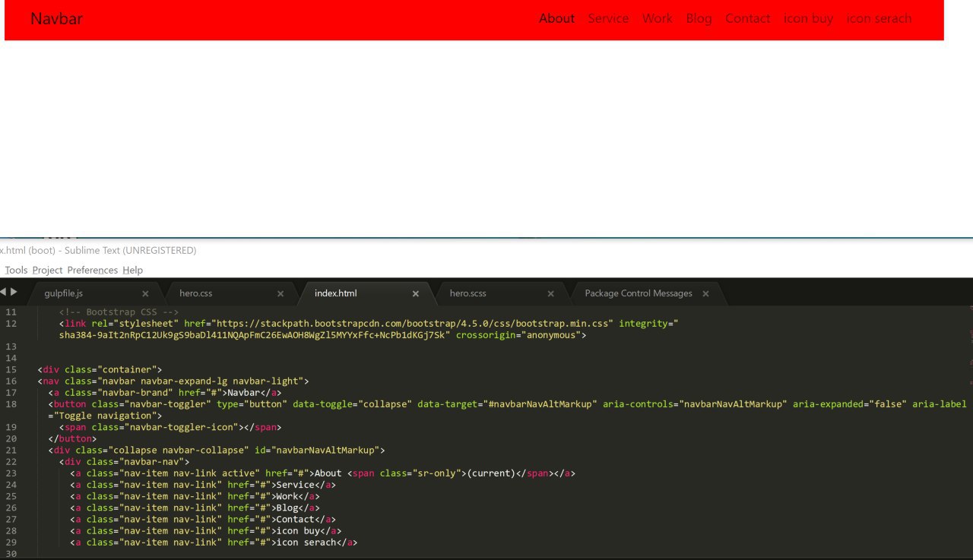Click the div class="container" code line
973x560 pixels.
(x=100, y=370)
